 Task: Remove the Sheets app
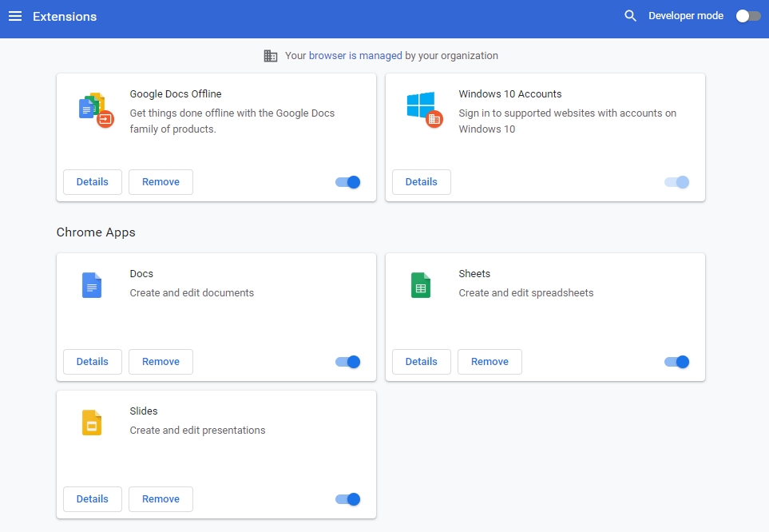(x=490, y=362)
